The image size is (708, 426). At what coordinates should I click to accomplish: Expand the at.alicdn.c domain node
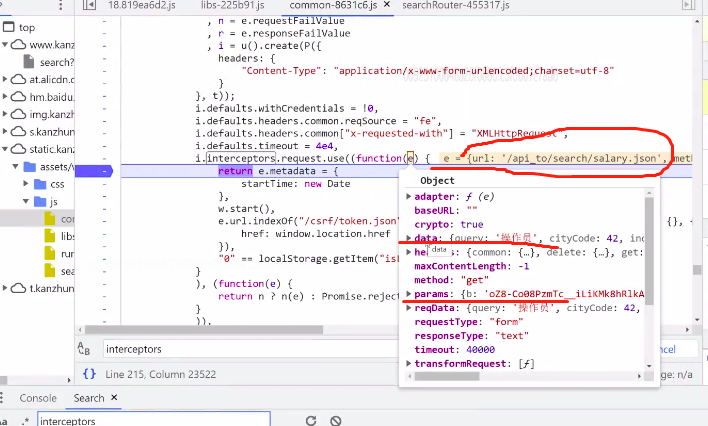(x=5, y=79)
